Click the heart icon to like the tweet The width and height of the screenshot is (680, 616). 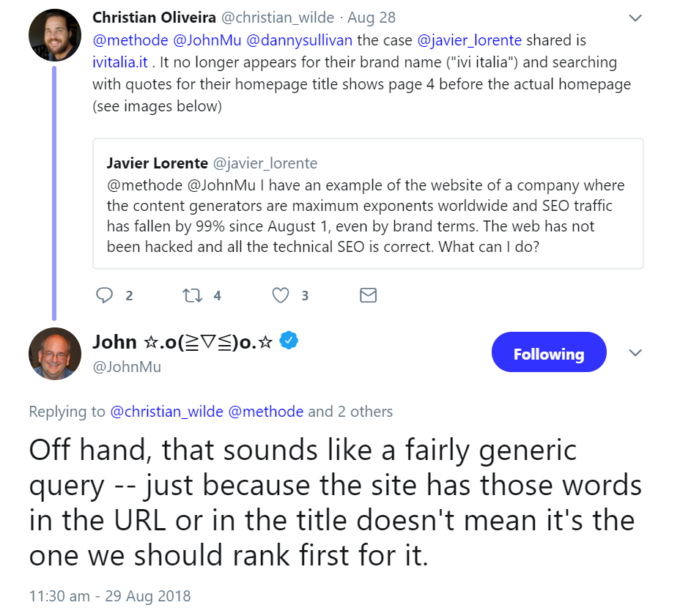[279, 295]
